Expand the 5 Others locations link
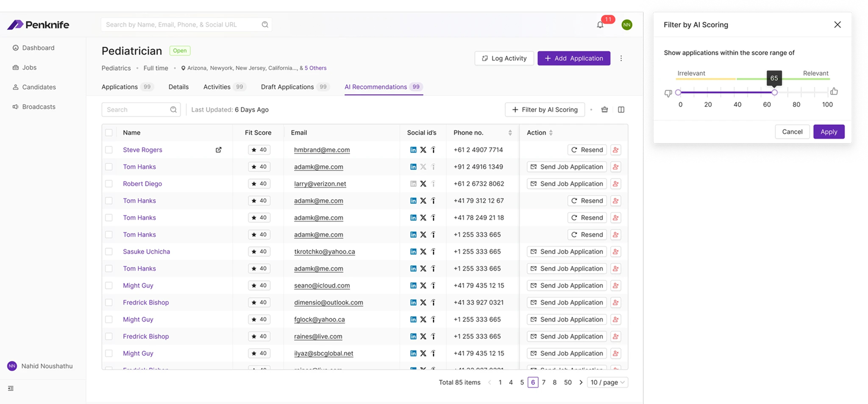The image size is (868, 404). point(315,68)
